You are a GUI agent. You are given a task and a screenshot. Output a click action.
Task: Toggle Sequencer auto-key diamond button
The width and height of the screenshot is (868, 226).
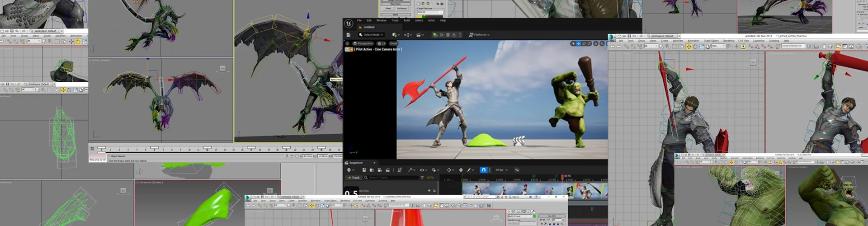click(461, 170)
